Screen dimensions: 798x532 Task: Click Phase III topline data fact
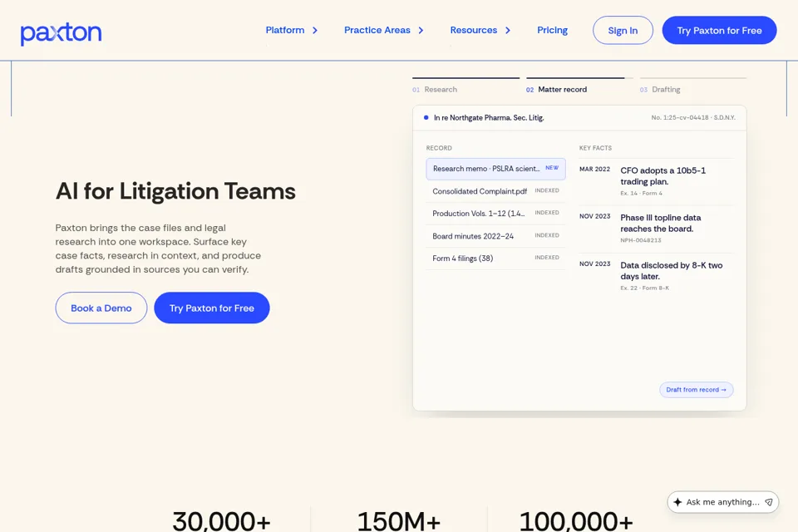(x=657, y=229)
